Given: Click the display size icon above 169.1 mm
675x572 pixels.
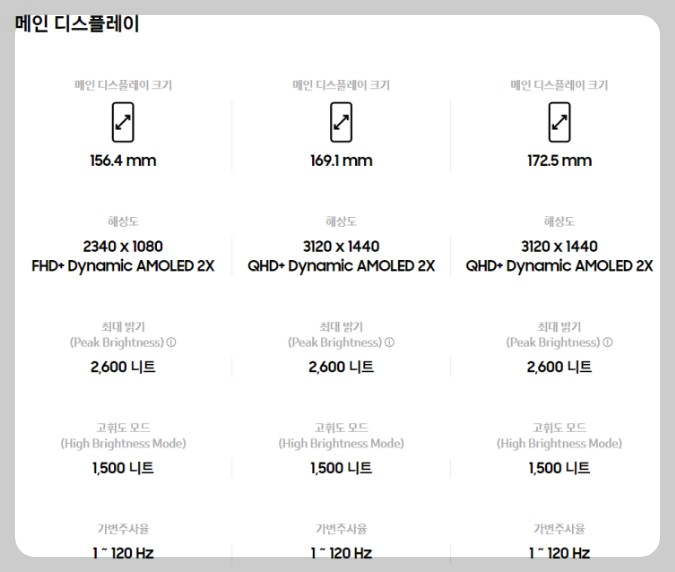Looking at the screenshot, I should pyautogui.click(x=341, y=122).
